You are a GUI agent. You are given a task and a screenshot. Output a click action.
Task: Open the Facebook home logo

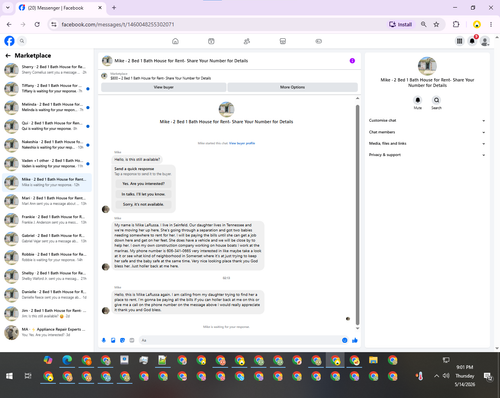[9, 41]
